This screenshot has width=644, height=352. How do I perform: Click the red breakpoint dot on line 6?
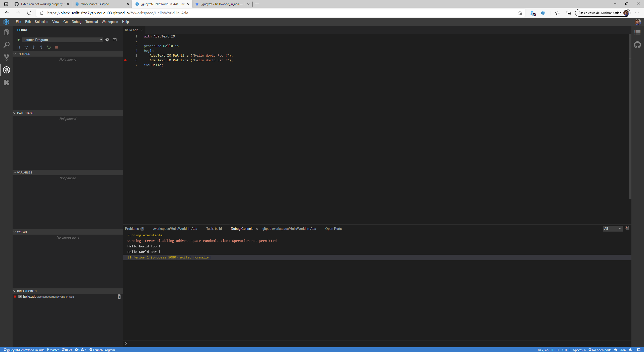click(125, 60)
